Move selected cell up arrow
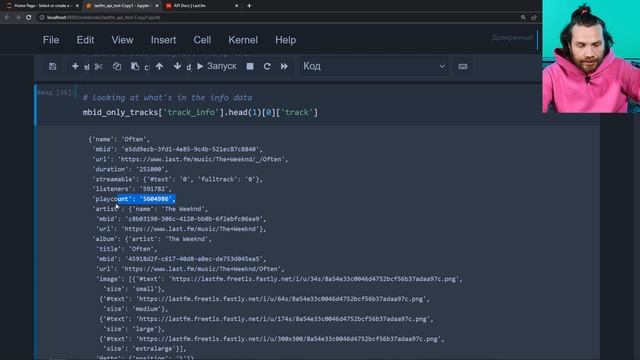Viewport: 640px width, 360px height. tap(159, 66)
